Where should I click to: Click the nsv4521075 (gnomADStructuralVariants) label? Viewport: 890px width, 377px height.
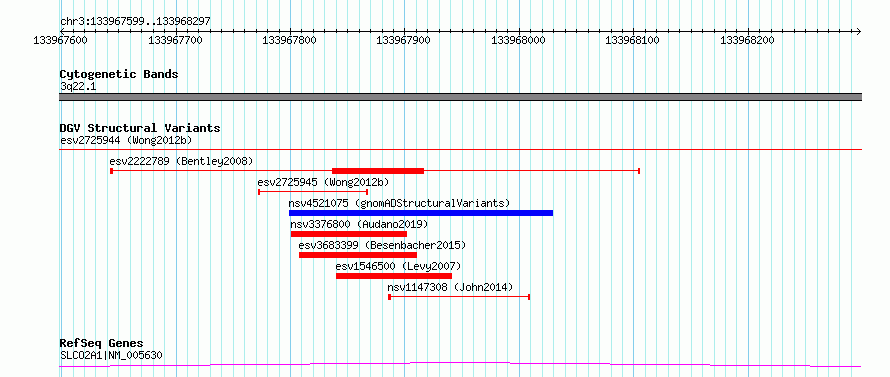(x=399, y=203)
